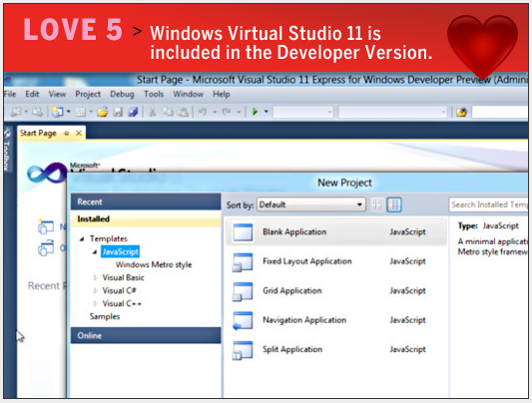Click the New Project toolbar icon
The image size is (532, 403).
click(x=57, y=112)
